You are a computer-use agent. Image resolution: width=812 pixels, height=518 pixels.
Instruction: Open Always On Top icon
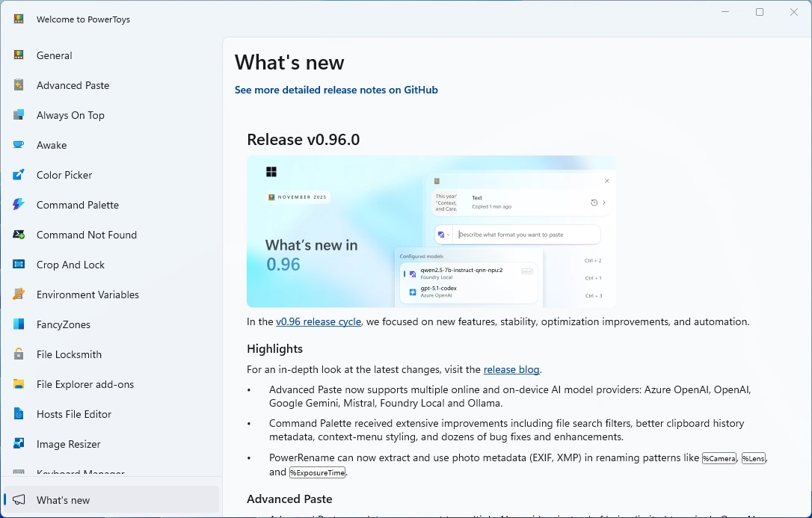pos(19,115)
